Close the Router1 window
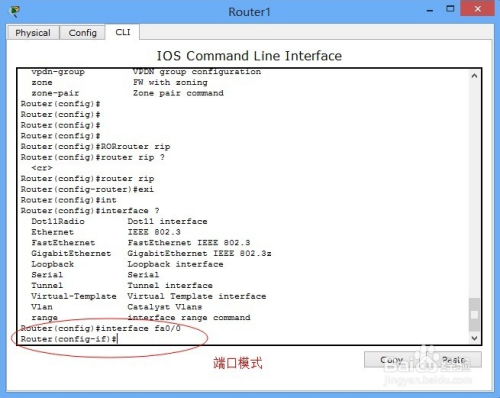The width and height of the screenshot is (500, 398). point(477,8)
